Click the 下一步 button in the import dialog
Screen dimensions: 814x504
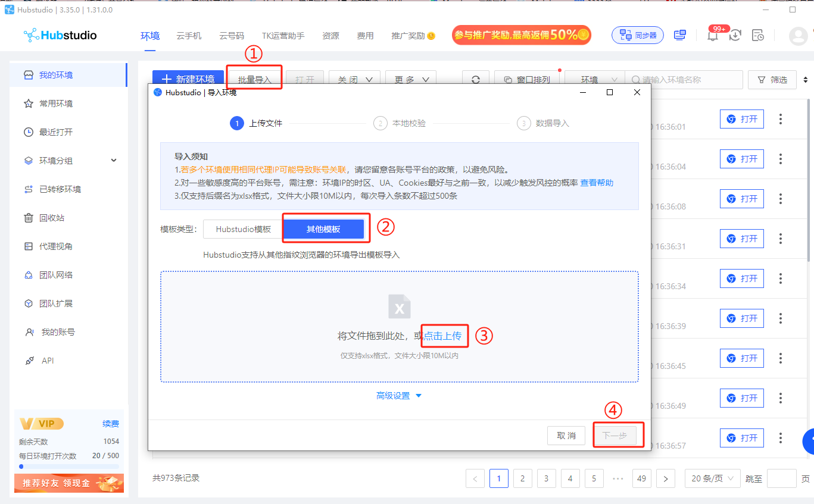click(x=615, y=436)
